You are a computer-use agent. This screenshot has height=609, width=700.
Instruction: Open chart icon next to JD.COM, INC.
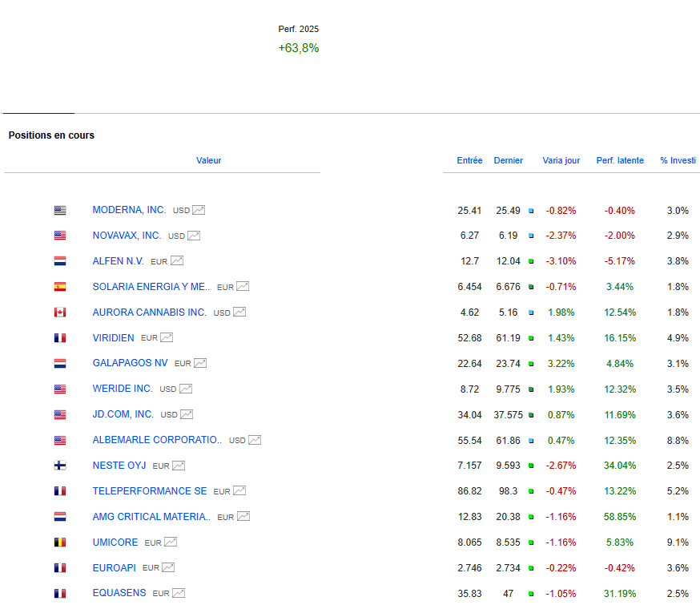pos(187,414)
